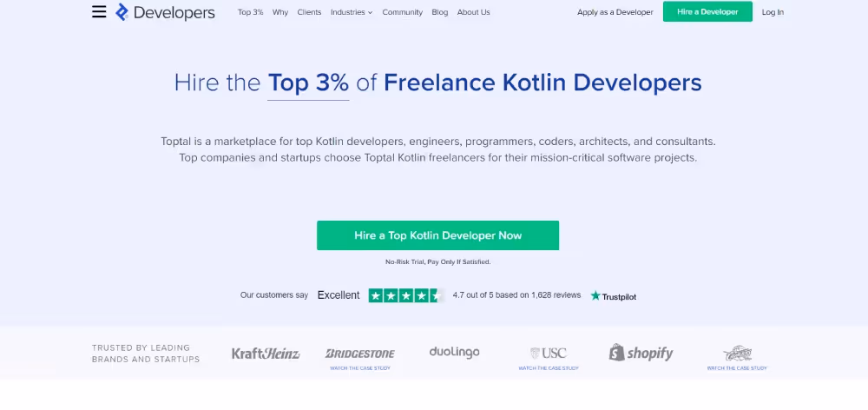
Task: Watch the case study under the last logo
Action: pyautogui.click(x=737, y=368)
